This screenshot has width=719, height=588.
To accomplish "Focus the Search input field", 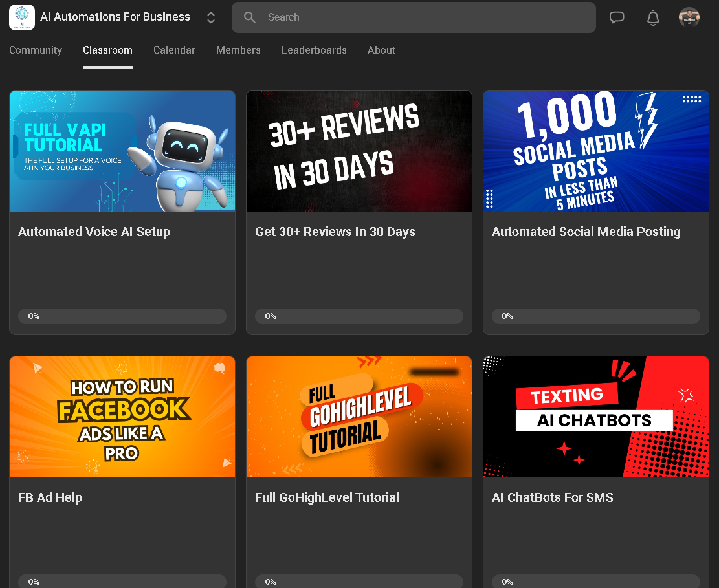I will click(x=414, y=17).
